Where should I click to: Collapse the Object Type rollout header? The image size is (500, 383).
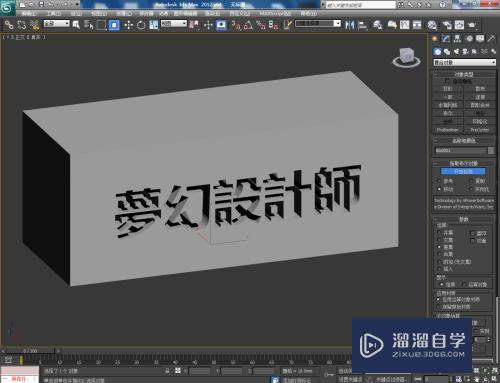pyautogui.click(x=464, y=74)
